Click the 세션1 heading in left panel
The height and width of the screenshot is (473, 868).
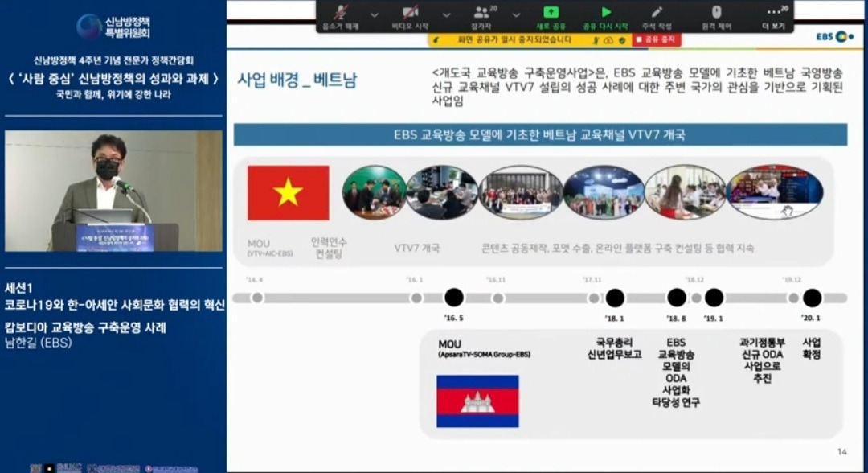18,288
